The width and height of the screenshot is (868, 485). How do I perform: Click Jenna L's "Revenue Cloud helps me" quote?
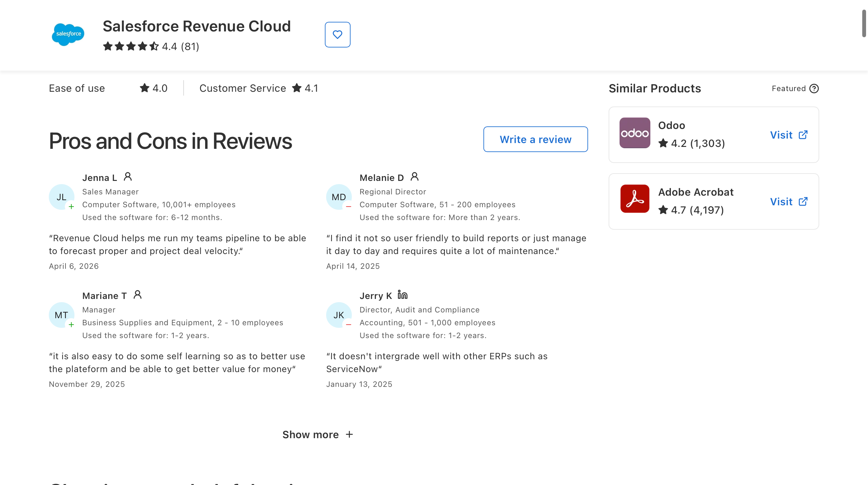pyautogui.click(x=178, y=244)
